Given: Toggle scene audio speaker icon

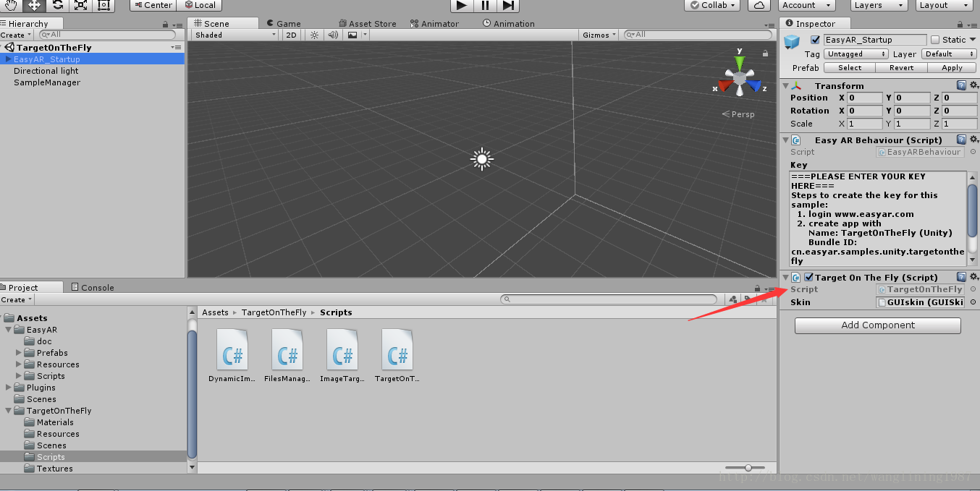Looking at the screenshot, I should (333, 35).
